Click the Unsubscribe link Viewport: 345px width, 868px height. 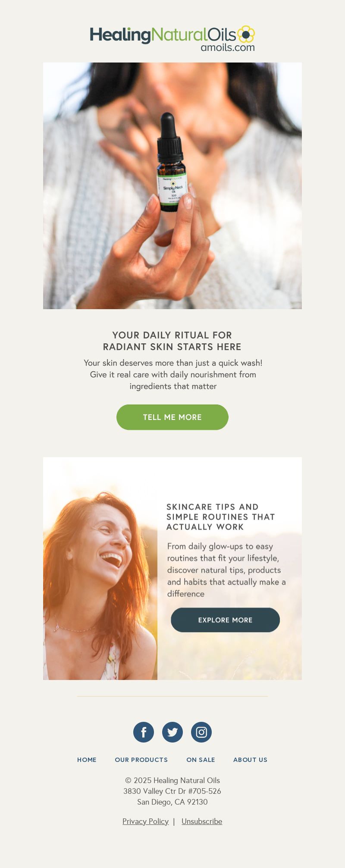pyautogui.click(x=202, y=821)
